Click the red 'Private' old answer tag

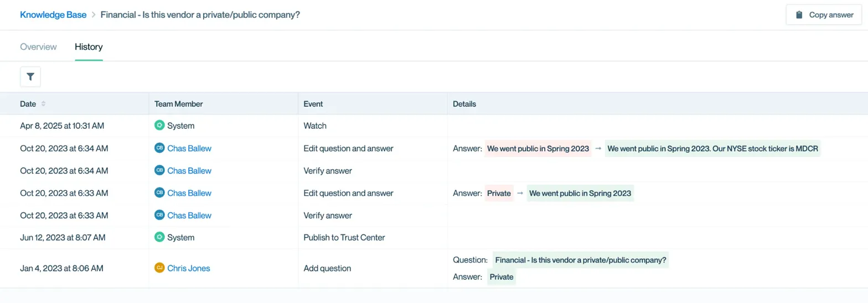[499, 193]
